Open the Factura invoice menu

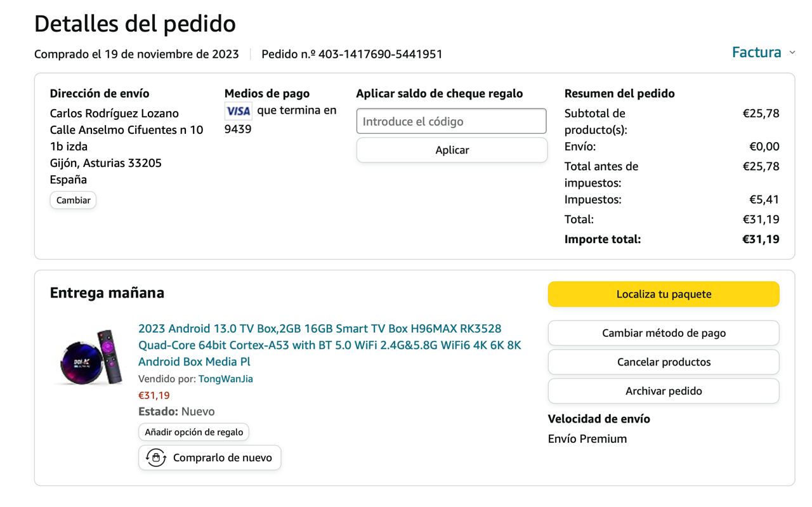(x=756, y=53)
